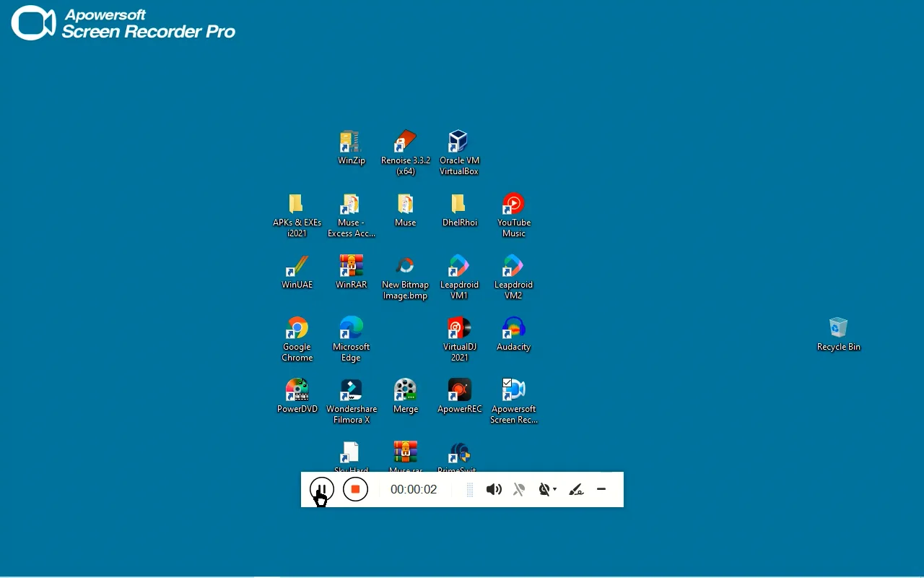
Task: Select the Leapdroid VM2 shortcut
Action: click(513, 277)
